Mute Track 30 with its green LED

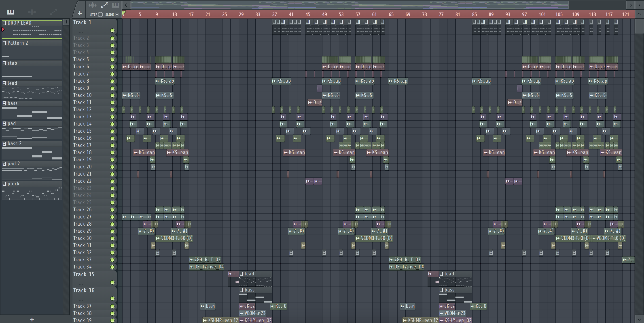112,239
